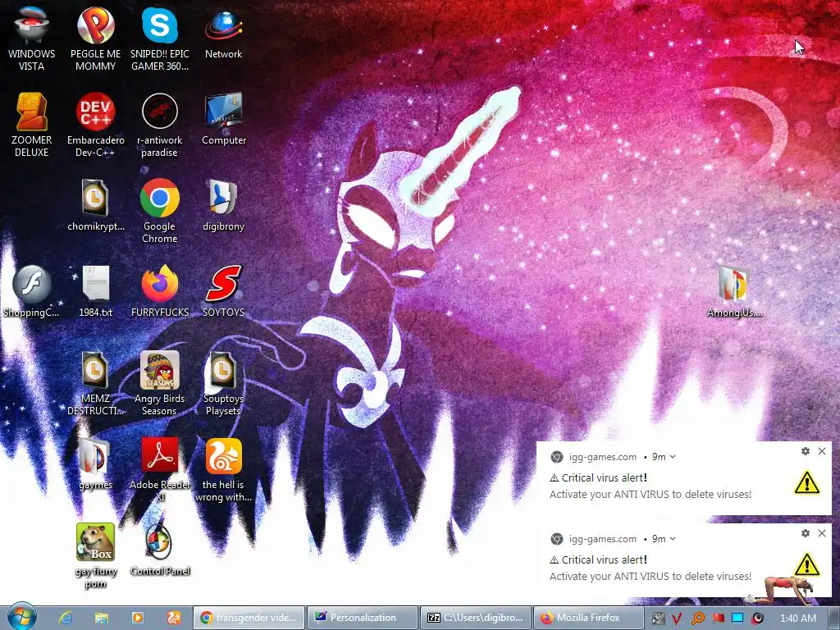Image resolution: width=840 pixels, height=630 pixels.
Task: Click top notification's Activate ANTI VIRUS message
Action: (x=651, y=495)
